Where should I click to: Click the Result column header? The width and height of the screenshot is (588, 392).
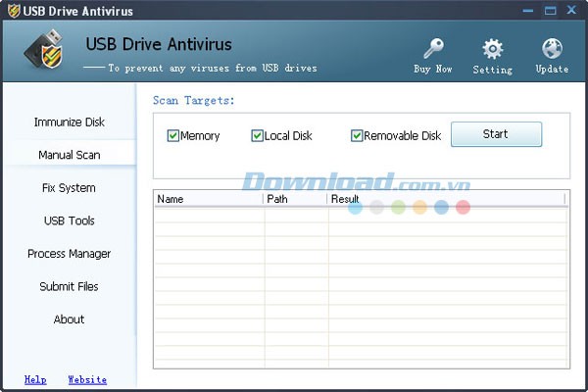(x=446, y=199)
